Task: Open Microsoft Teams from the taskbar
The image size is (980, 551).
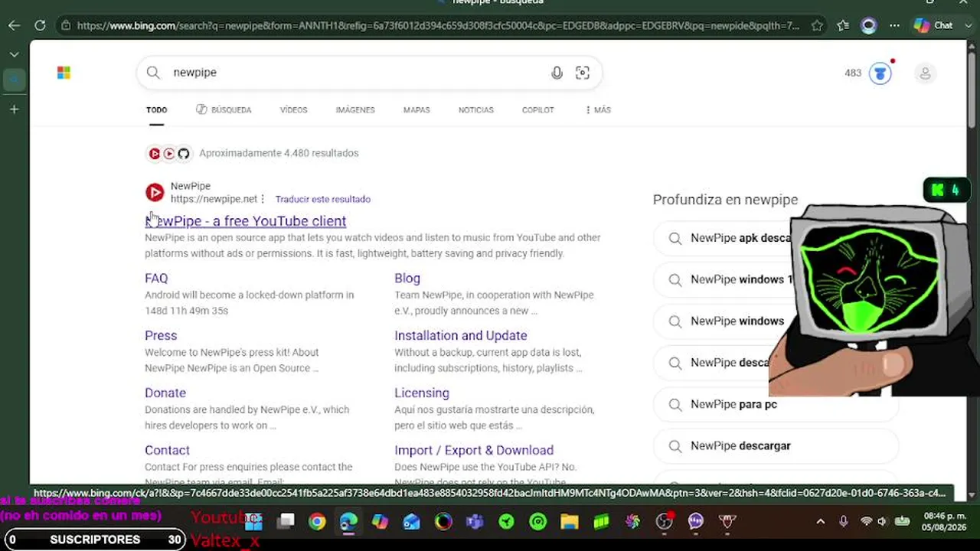Action: pos(475,522)
